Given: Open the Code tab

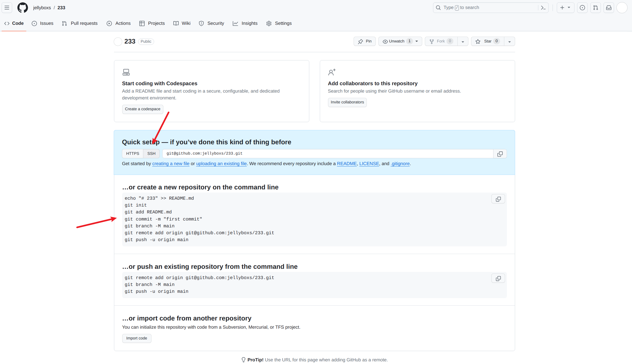Looking at the screenshot, I should click(14, 23).
